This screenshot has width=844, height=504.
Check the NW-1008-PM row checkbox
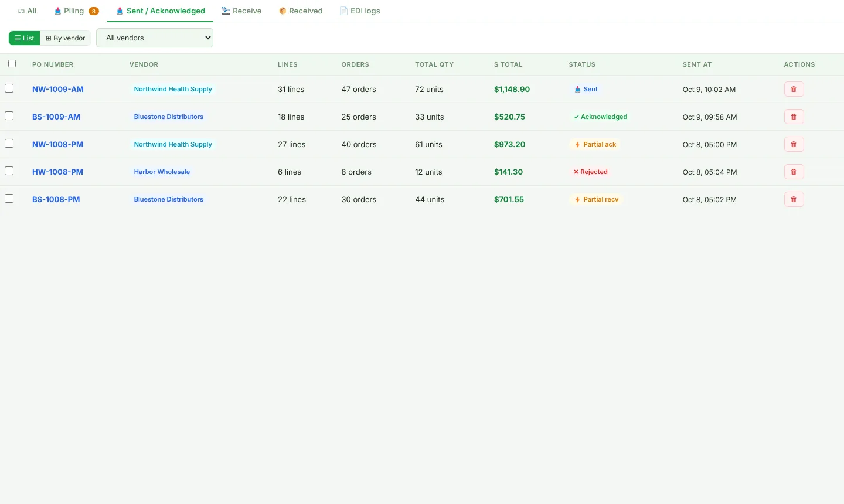point(9,144)
